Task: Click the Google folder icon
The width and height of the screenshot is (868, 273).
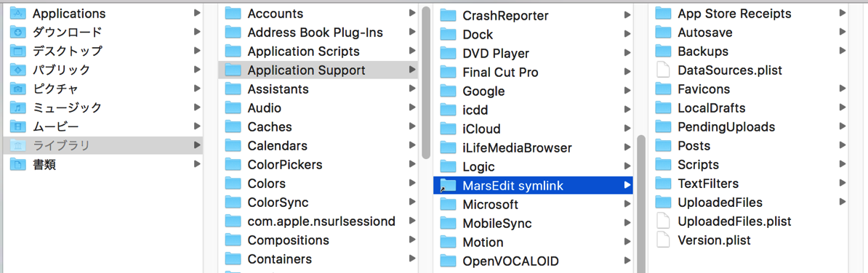Action: pyautogui.click(x=447, y=91)
